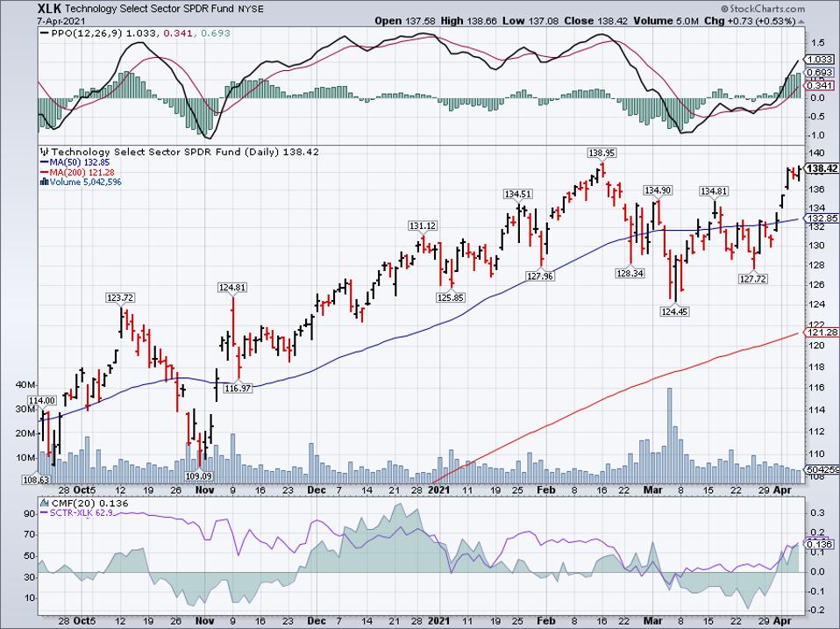Click the Chg +0.73 (+0.53%) value
The height and width of the screenshot is (629, 840).
(x=750, y=21)
